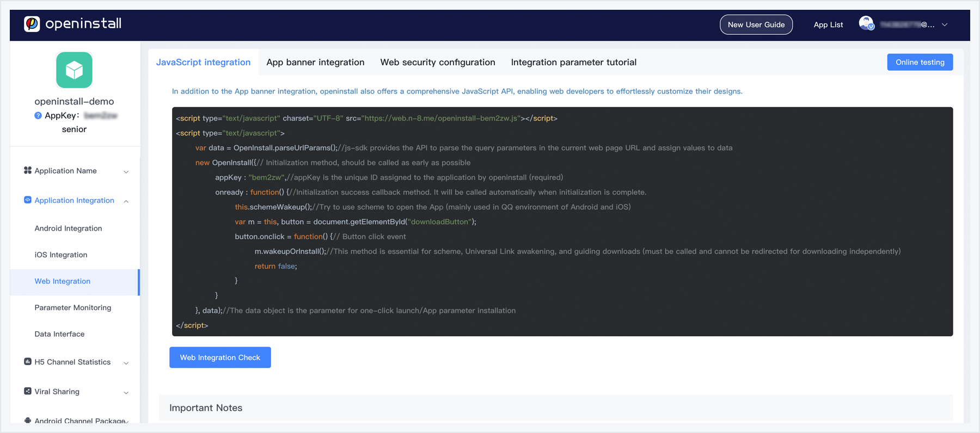
Task: Click the this.schemeWakeup() code line
Action: [433, 207]
